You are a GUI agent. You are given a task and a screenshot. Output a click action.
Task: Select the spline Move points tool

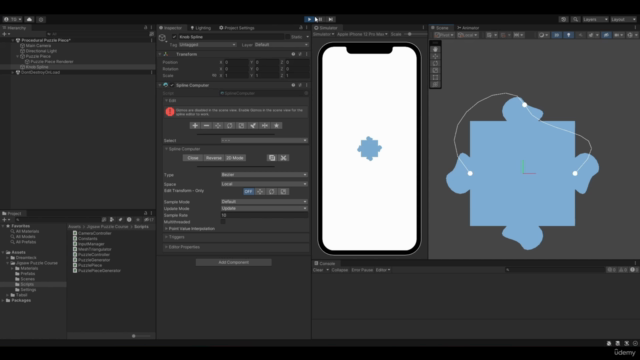coord(218,125)
